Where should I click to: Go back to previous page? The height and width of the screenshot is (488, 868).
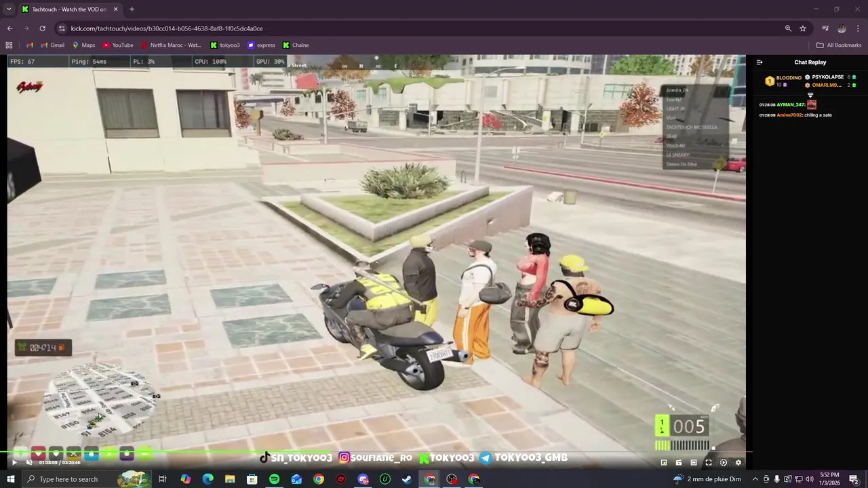coord(9,28)
